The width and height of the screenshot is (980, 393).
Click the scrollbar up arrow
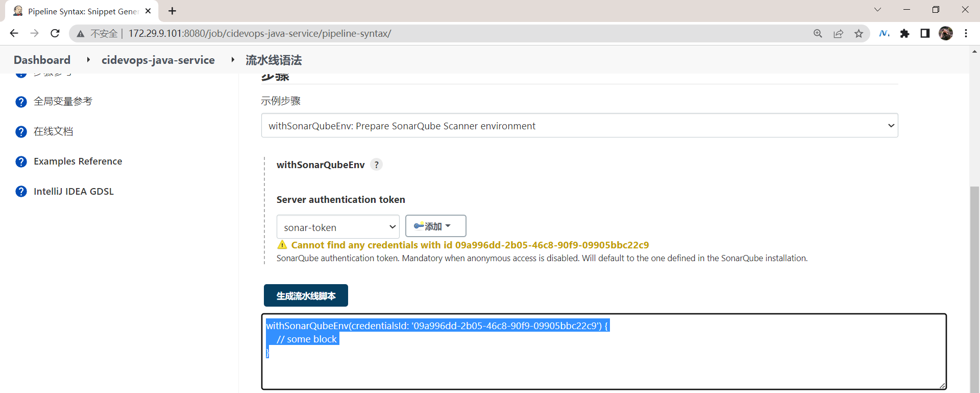(x=974, y=52)
